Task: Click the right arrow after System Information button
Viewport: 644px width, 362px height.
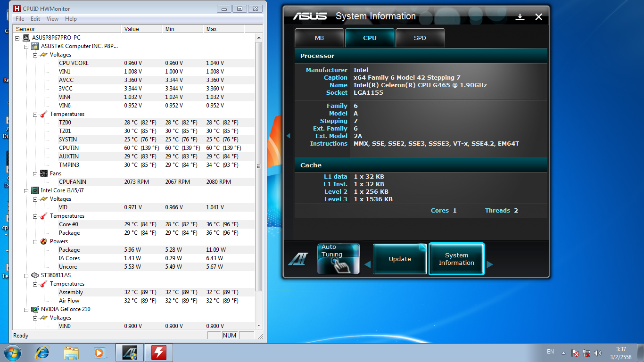Action: [x=490, y=264]
